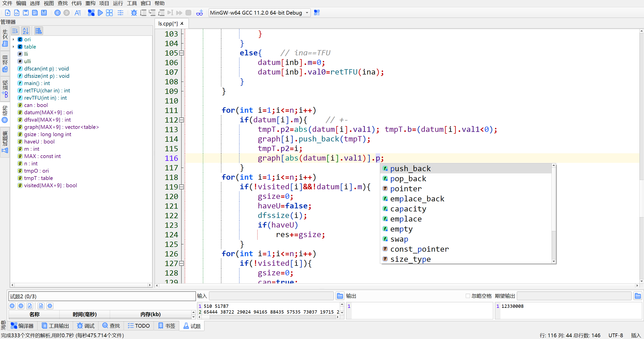Screen dimensions: 644x339
Task: Click the step over debug icon
Action: click(x=143, y=13)
